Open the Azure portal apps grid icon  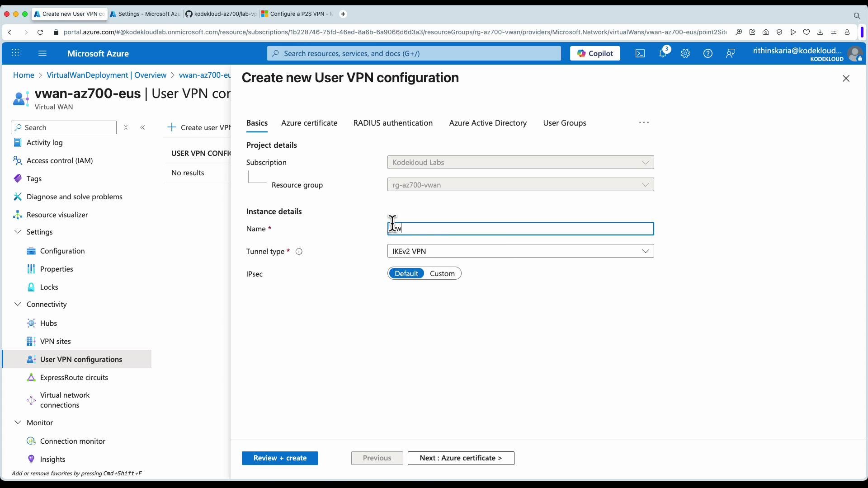(15, 53)
